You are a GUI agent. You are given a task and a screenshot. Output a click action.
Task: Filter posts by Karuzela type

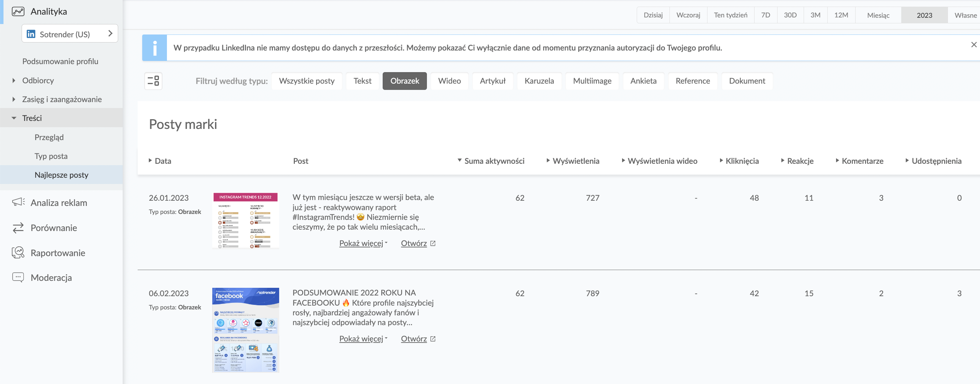[x=539, y=81]
